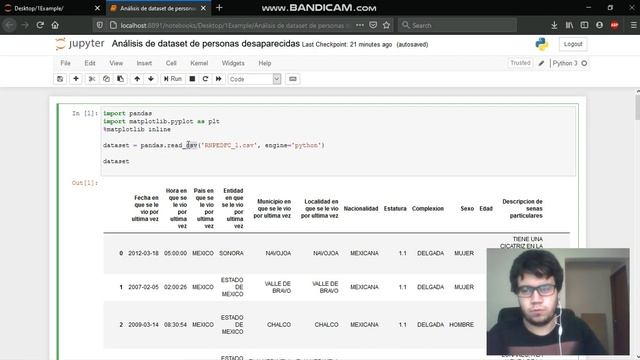Restart kernel and run all cells icon
640x360 pixels.
[x=219, y=79]
